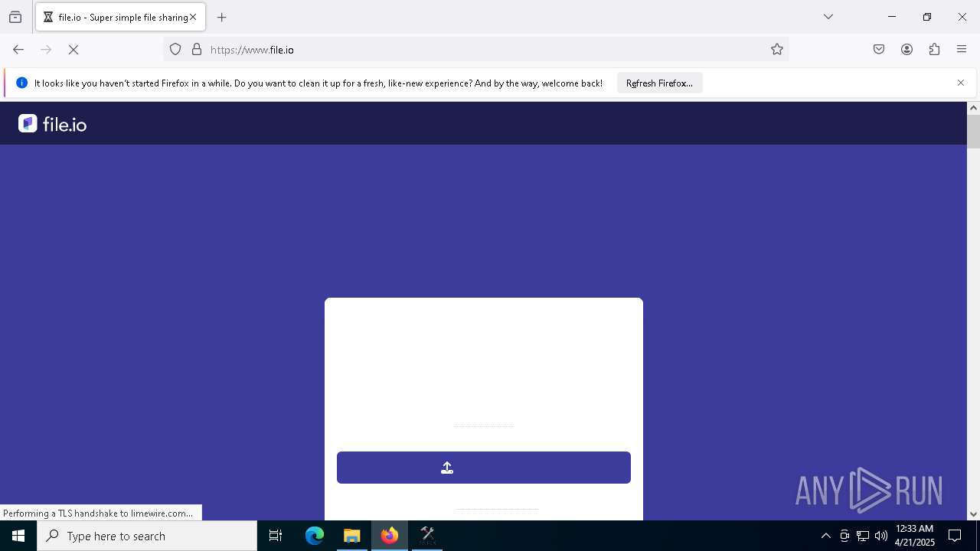Go forward one page
This screenshot has height=551, width=980.
(x=46, y=50)
